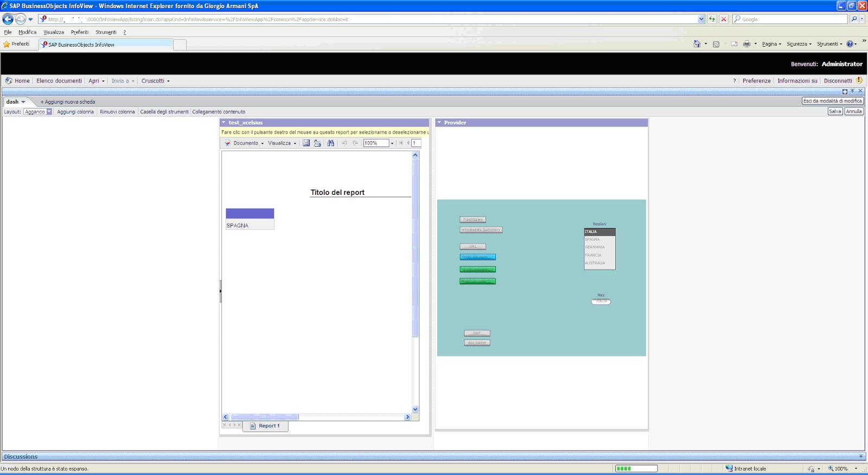Open the IE Pagina dropdown menu
The image size is (868, 475).
771,44
